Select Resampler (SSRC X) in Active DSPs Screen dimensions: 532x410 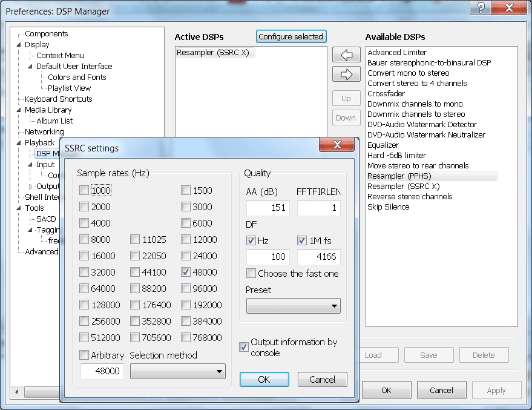point(212,53)
